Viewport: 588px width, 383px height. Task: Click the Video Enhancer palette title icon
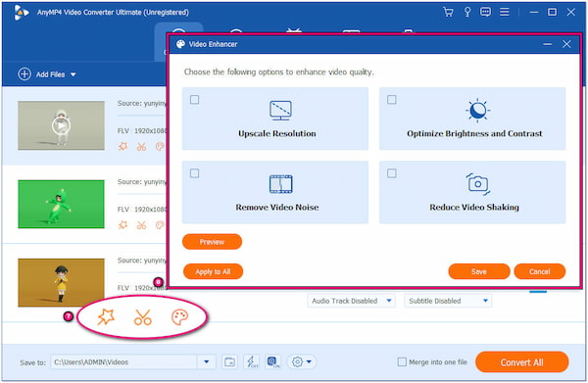180,44
